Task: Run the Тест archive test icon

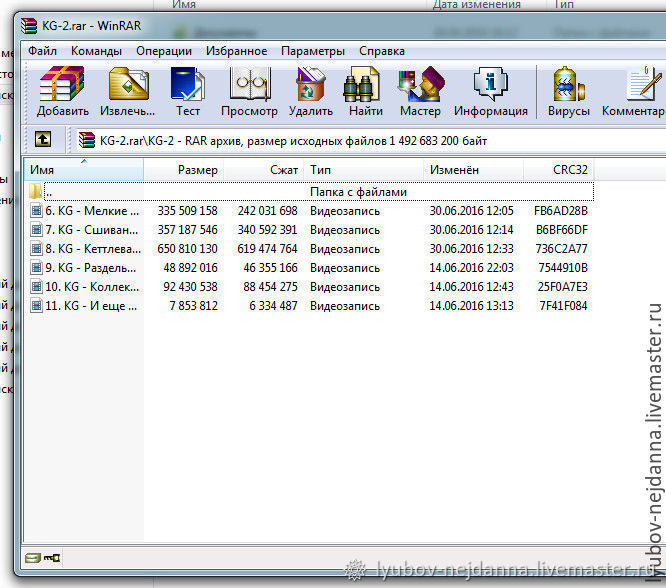Action: click(x=187, y=84)
